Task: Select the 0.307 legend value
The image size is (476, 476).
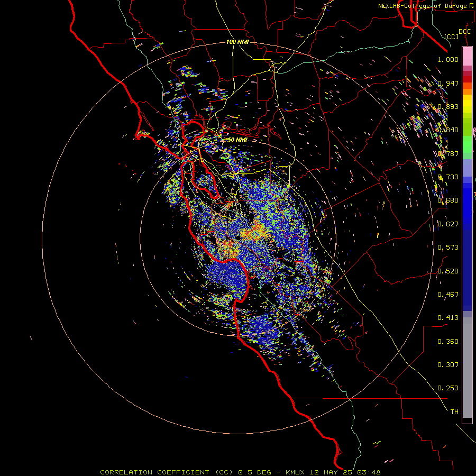Action: click(x=448, y=365)
